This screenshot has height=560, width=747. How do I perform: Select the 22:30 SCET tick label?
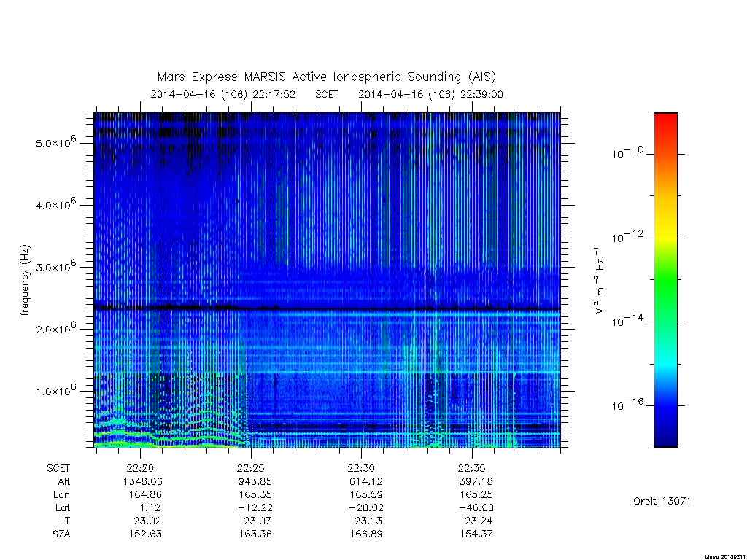pos(361,468)
